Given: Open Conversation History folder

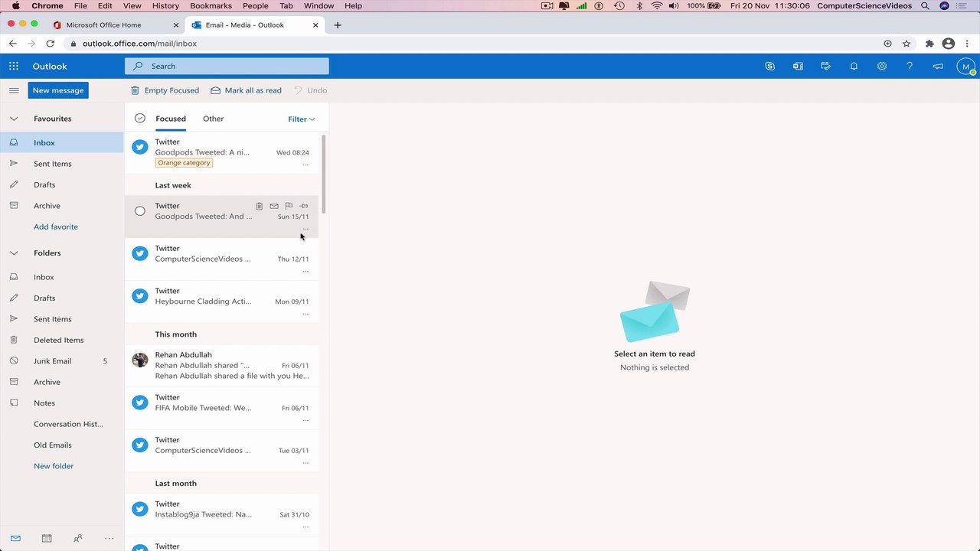Looking at the screenshot, I should pos(62,424).
